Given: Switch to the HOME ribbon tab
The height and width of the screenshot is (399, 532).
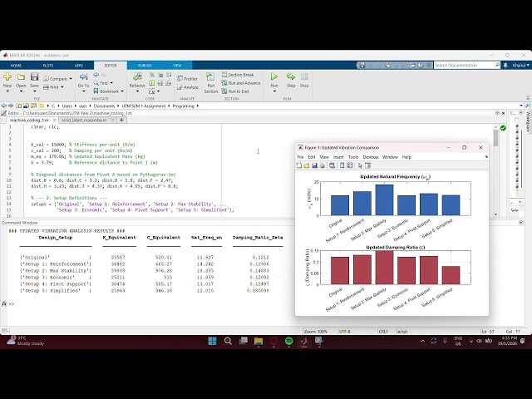Looking at the screenshot, I should pyautogui.click(x=16, y=66).
